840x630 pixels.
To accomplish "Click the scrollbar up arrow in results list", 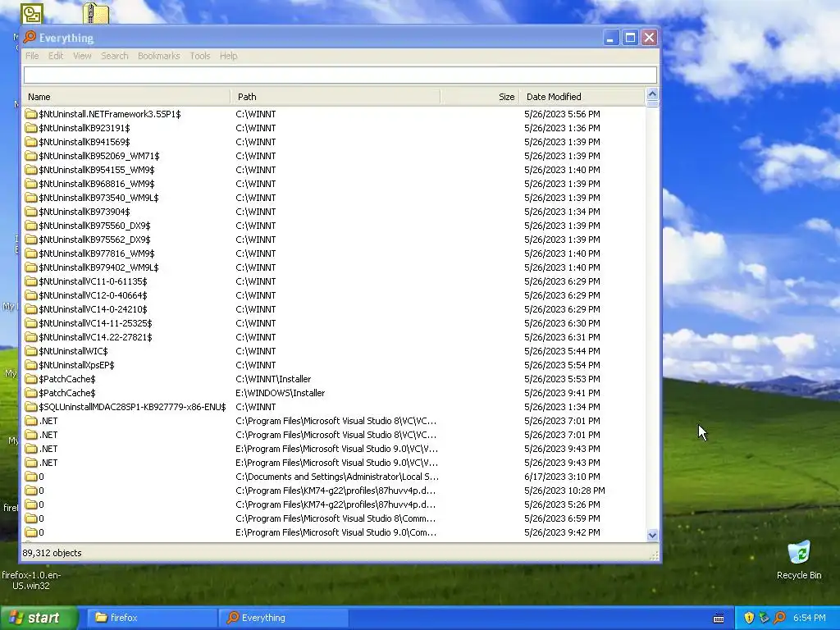I will 652,94.
